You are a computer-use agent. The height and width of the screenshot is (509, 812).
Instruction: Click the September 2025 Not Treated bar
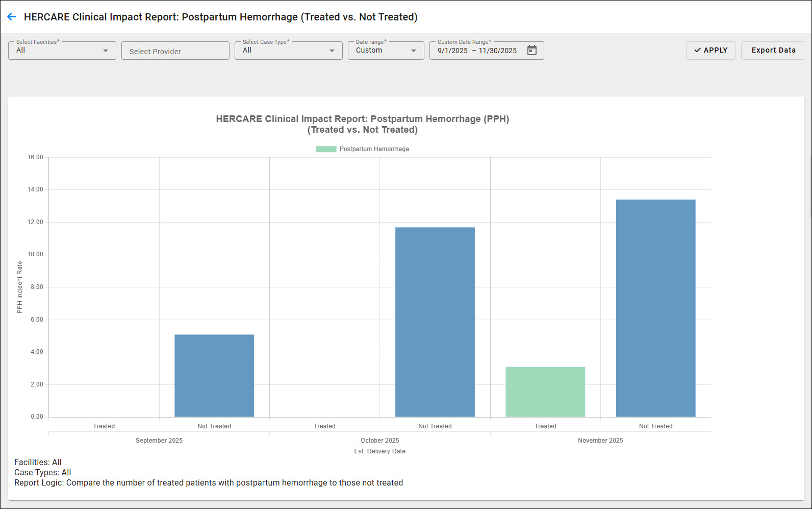(214, 375)
